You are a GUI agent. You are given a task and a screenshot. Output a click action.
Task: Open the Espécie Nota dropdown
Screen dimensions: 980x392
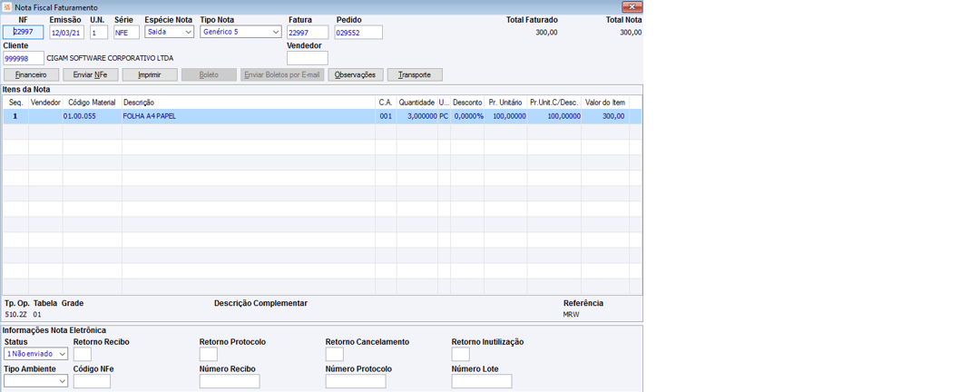(x=170, y=32)
